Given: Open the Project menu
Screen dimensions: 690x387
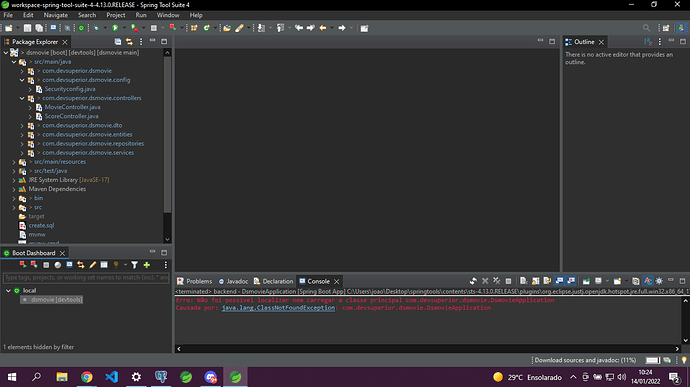Looking at the screenshot, I should (116, 15).
